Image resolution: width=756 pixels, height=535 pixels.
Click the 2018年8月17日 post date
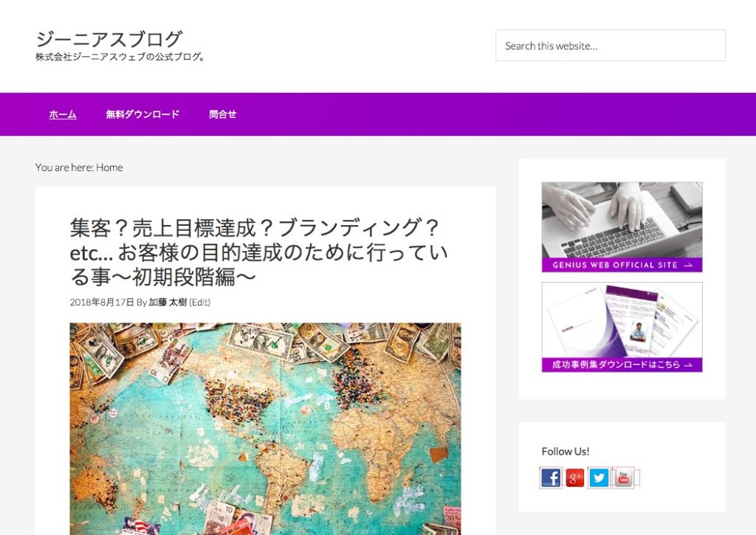(x=102, y=303)
